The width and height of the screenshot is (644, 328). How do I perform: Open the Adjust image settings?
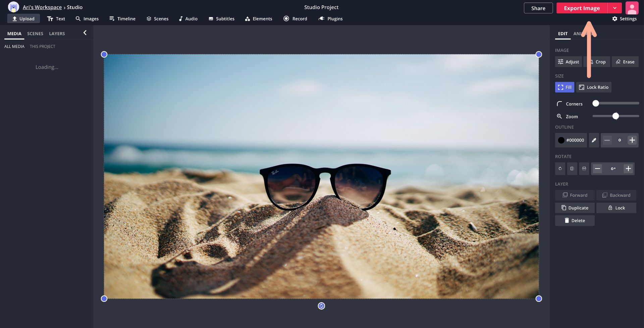coord(568,62)
